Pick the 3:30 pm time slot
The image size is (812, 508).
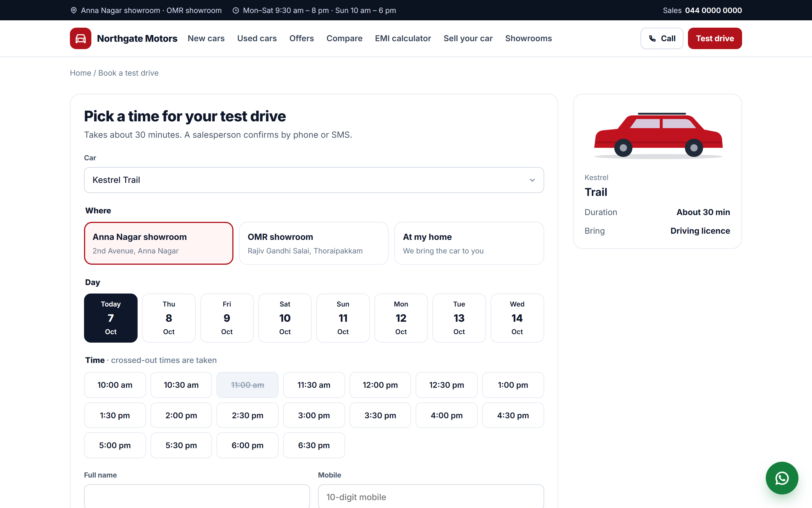coord(380,415)
